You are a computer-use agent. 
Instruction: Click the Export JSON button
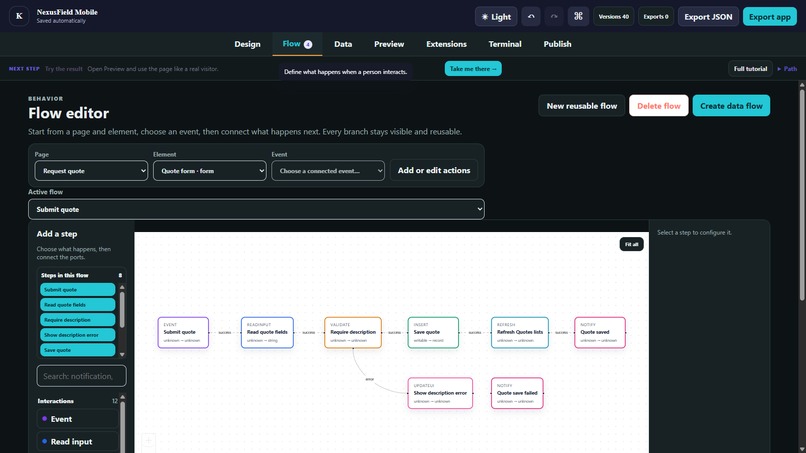coord(708,16)
